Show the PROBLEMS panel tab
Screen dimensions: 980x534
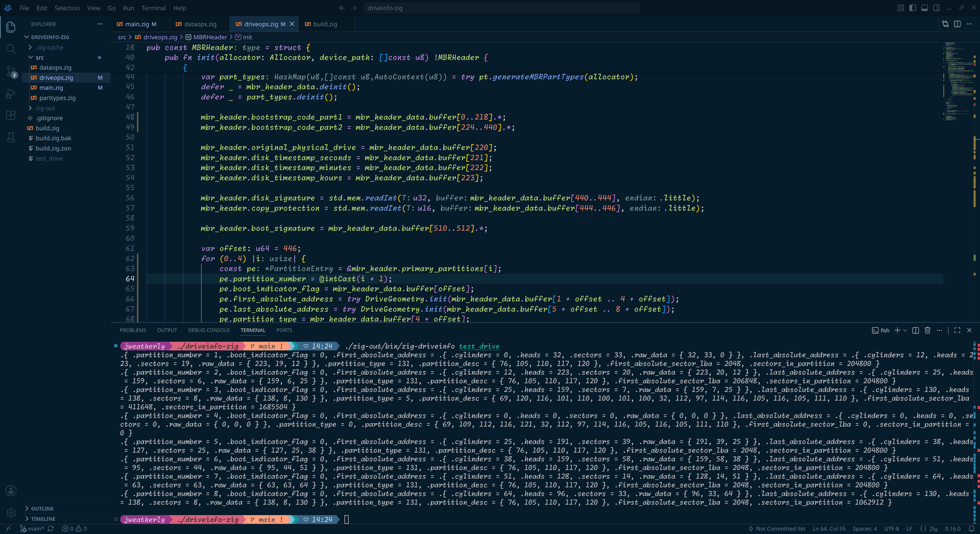point(133,330)
